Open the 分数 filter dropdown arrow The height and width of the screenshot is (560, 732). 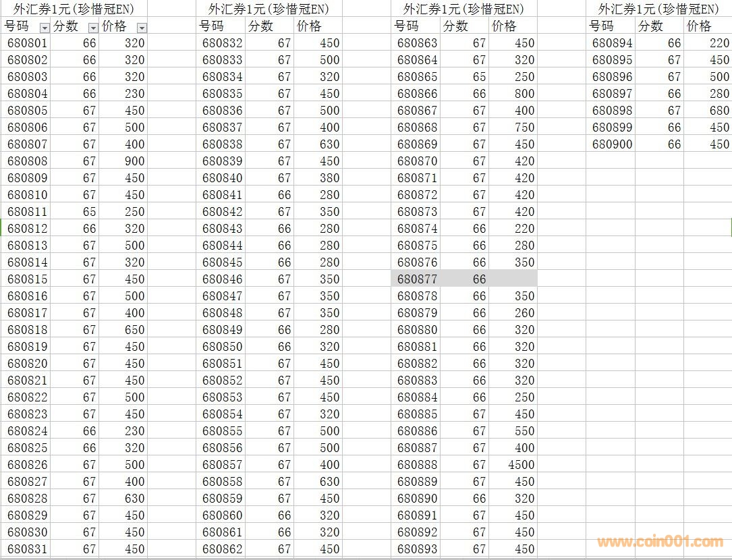pos(93,28)
